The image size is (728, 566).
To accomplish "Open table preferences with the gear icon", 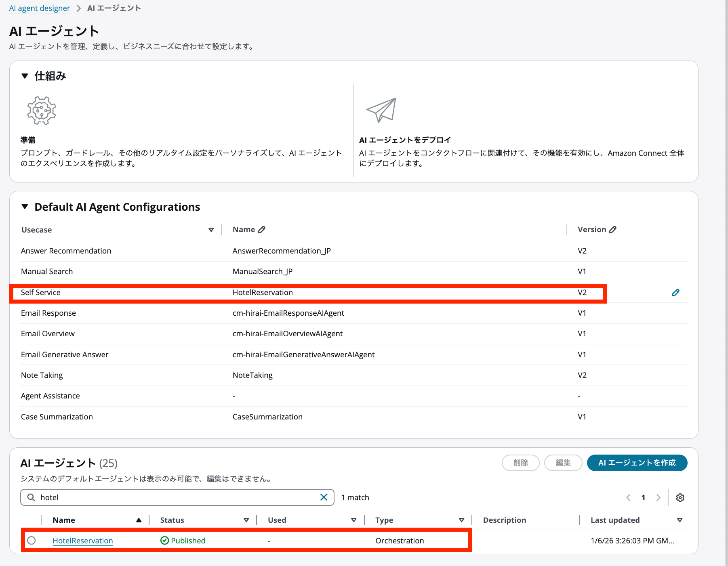I will [680, 497].
